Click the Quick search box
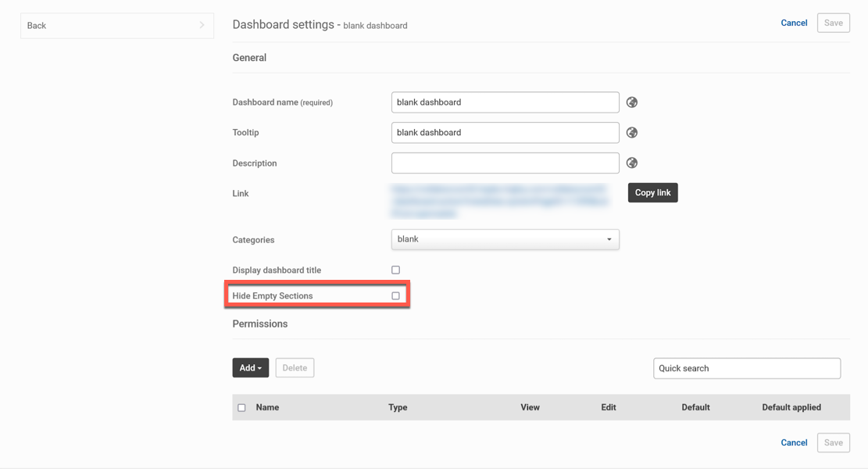This screenshot has height=469, width=868. [746, 368]
